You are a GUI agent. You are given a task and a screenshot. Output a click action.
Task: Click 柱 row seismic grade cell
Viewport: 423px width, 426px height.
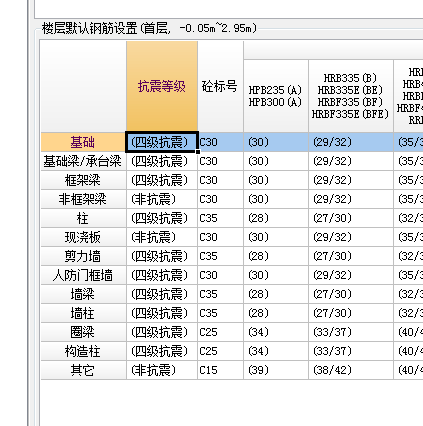point(162,218)
